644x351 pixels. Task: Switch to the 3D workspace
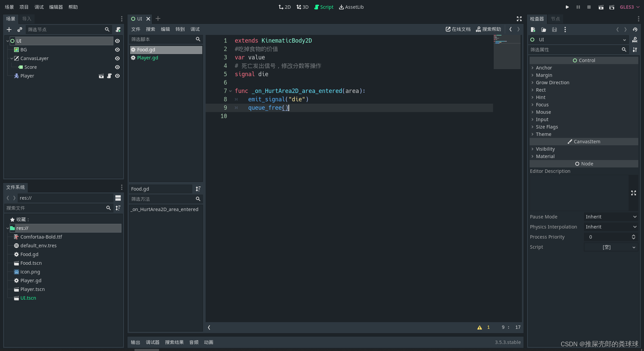point(302,7)
